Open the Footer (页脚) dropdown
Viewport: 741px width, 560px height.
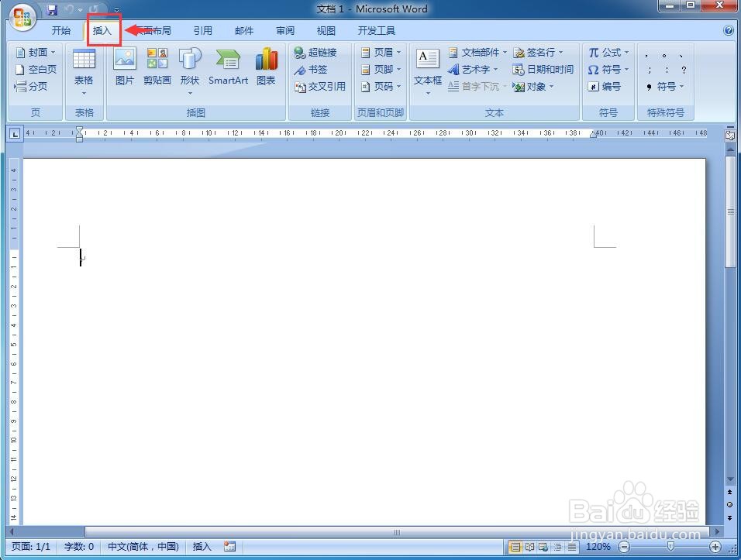pos(381,70)
